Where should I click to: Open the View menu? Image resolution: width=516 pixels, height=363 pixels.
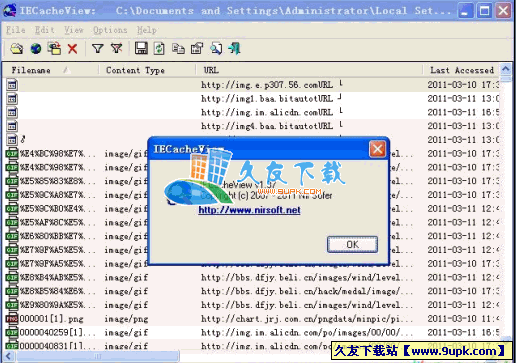pos(74,30)
